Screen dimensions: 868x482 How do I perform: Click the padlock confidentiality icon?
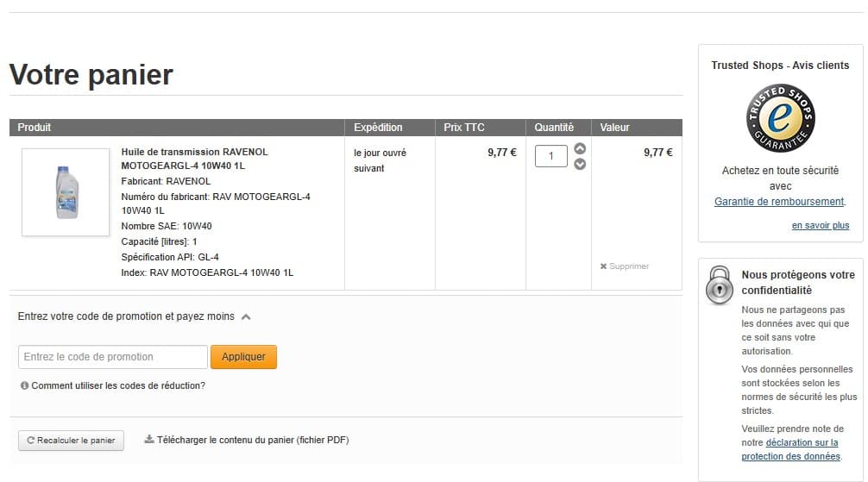(x=719, y=285)
